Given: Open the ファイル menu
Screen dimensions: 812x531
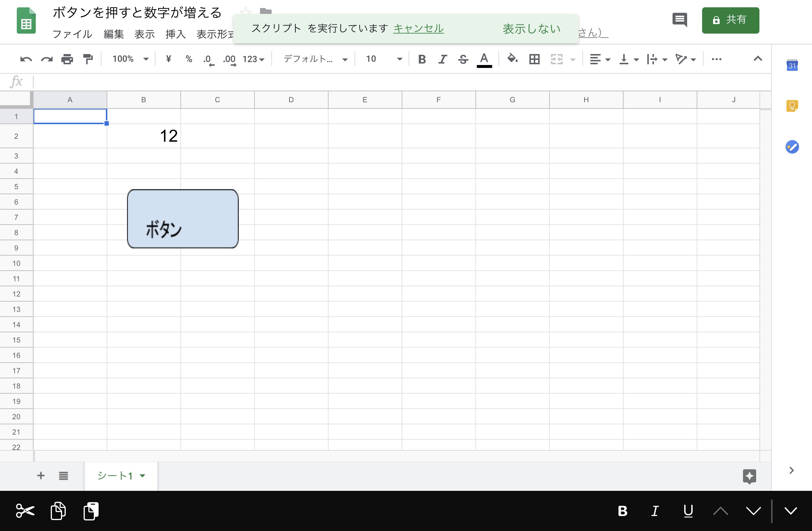Looking at the screenshot, I should coord(72,34).
